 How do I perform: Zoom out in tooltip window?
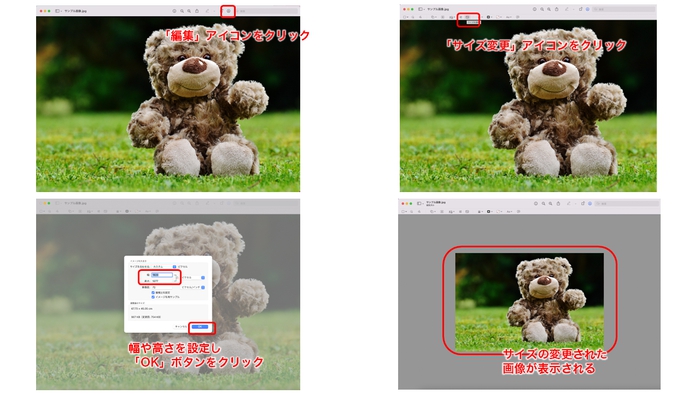click(542, 9)
